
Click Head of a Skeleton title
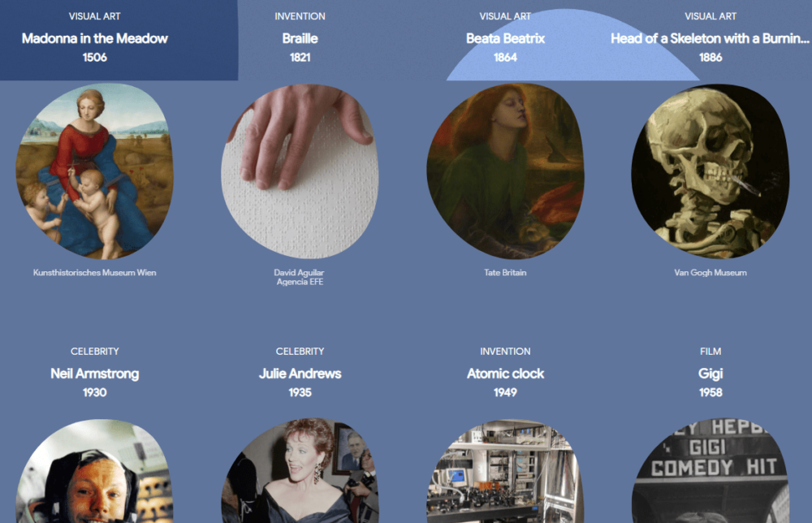coord(710,38)
